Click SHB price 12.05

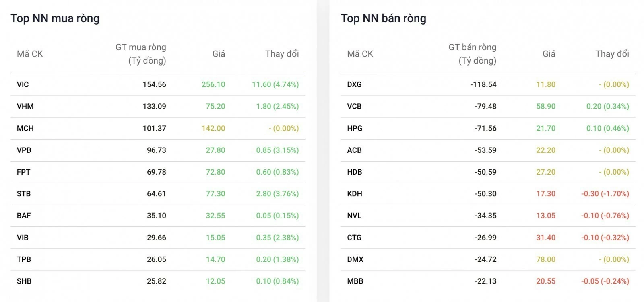click(x=216, y=281)
